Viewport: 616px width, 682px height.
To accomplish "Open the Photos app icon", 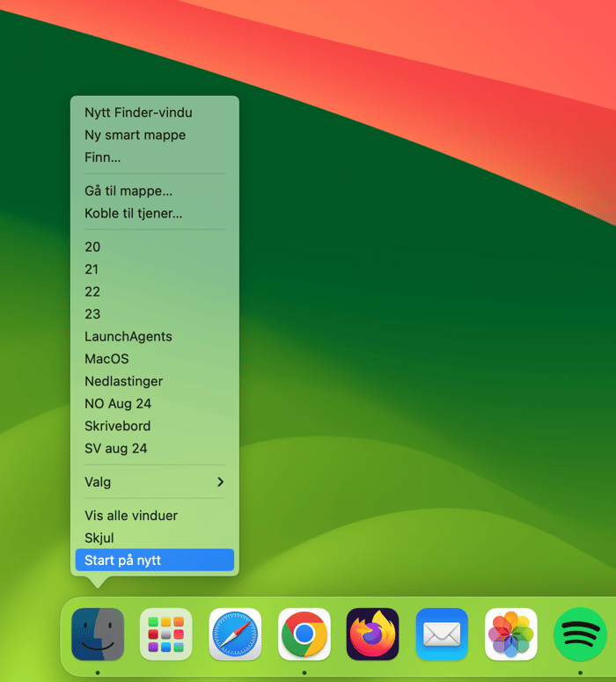I will tap(510, 634).
